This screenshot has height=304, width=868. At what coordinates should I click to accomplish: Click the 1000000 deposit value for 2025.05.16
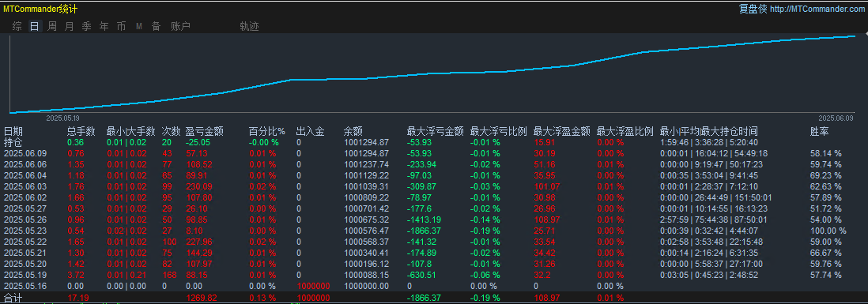pos(314,286)
